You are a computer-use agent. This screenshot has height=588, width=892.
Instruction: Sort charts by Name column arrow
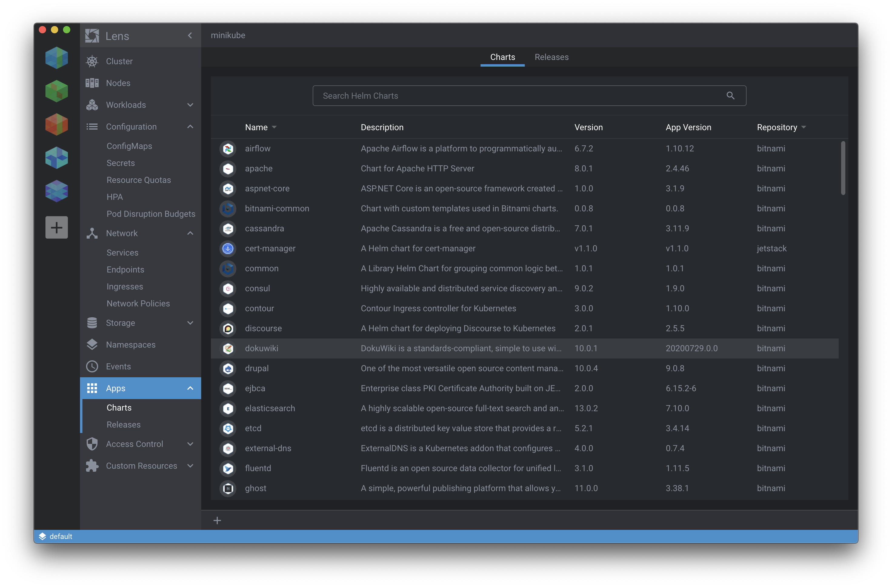coord(274,127)
